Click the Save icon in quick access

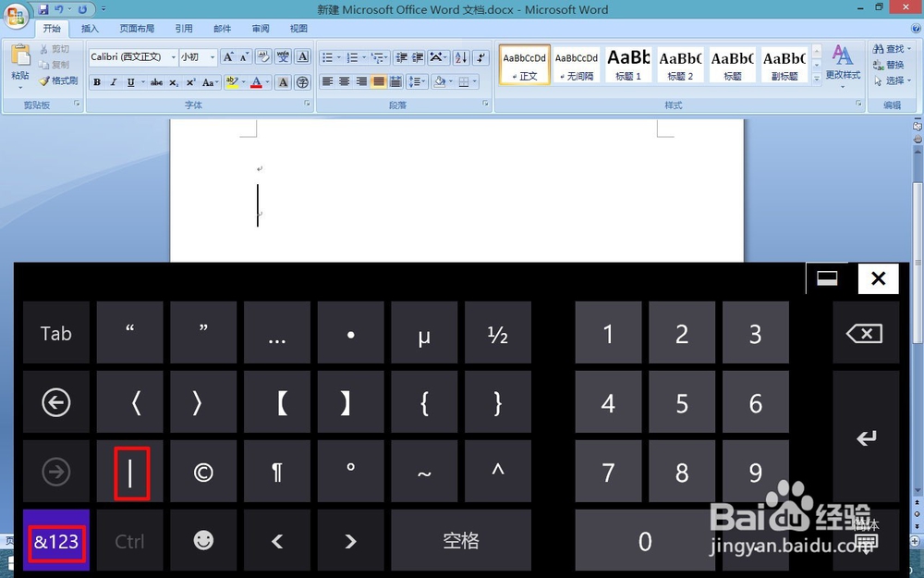[43, 9]
